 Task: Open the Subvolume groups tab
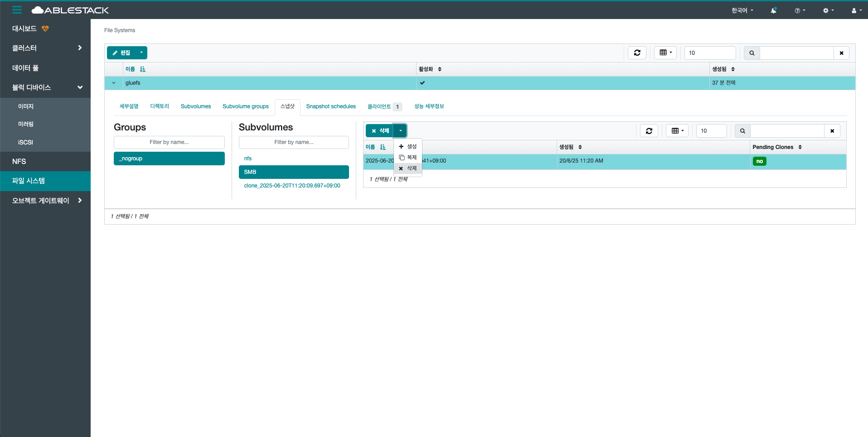[x=245, y=106]
